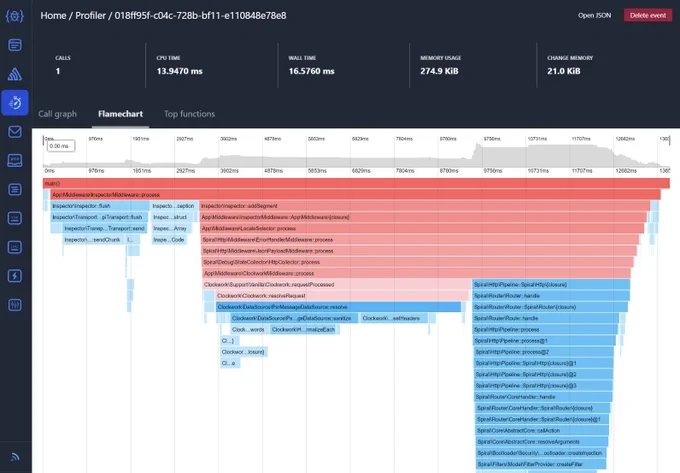
Task: Select the main() flame bar
Action: pos(356,183)
